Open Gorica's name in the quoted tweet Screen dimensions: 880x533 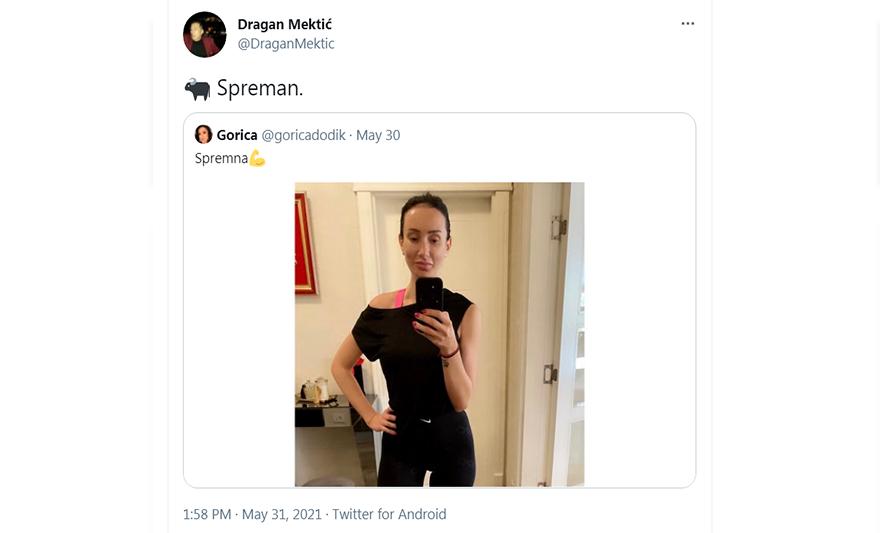click(237, 135)
